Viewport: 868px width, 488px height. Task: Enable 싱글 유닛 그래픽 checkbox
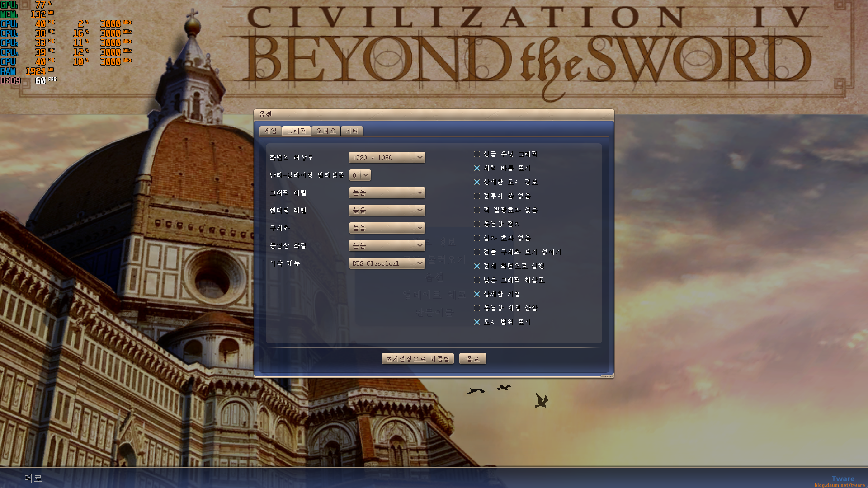point(477,154)
